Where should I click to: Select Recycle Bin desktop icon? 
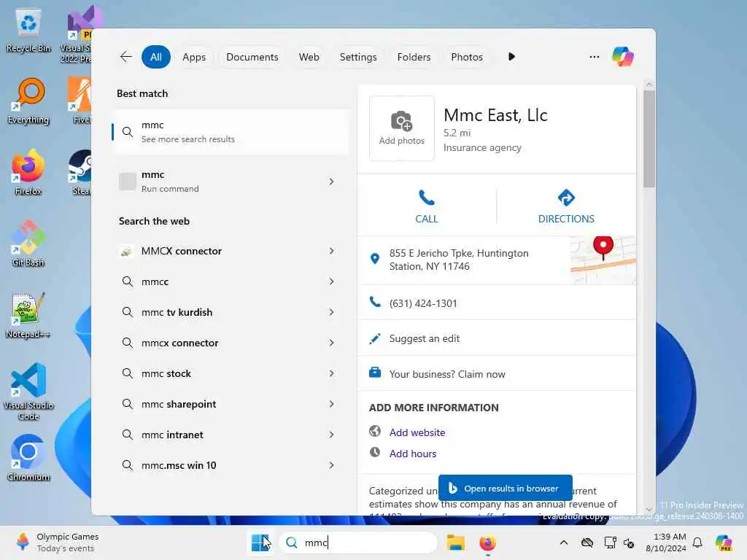(28, 30)
